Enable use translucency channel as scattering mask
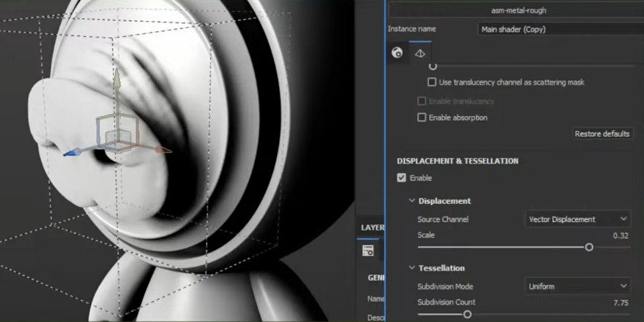 point(433,83)
